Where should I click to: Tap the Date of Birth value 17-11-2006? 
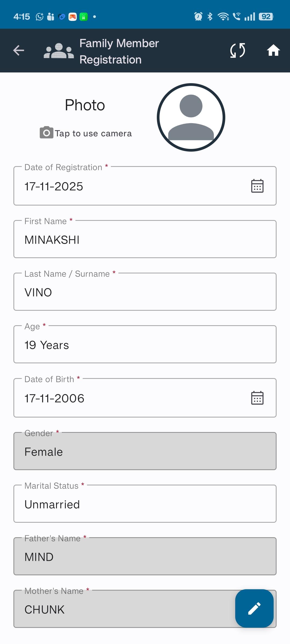click(x=54, y=398)
